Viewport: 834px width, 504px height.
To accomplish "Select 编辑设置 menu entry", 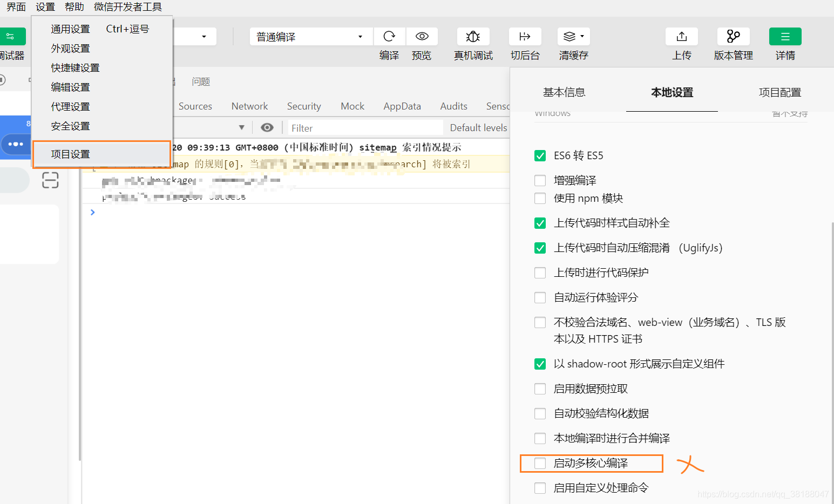I will tap(103, 87).
